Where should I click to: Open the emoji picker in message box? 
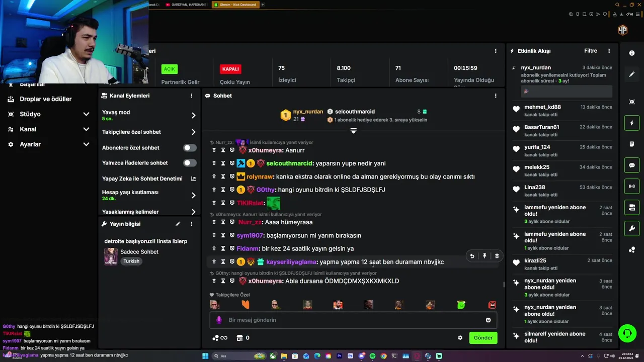pyautogui.click(x=488, y=320)
